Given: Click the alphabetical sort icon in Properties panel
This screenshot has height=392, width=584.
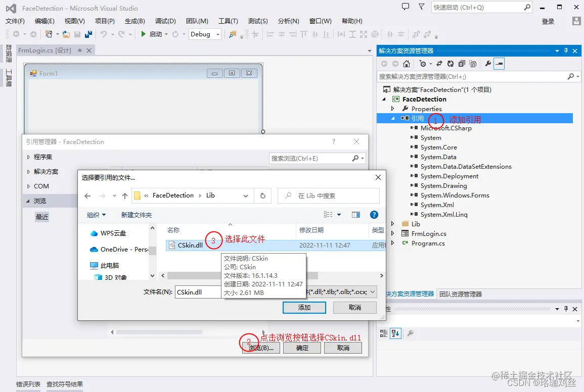Looking at the screenshot, I should (x=395, y=333).
